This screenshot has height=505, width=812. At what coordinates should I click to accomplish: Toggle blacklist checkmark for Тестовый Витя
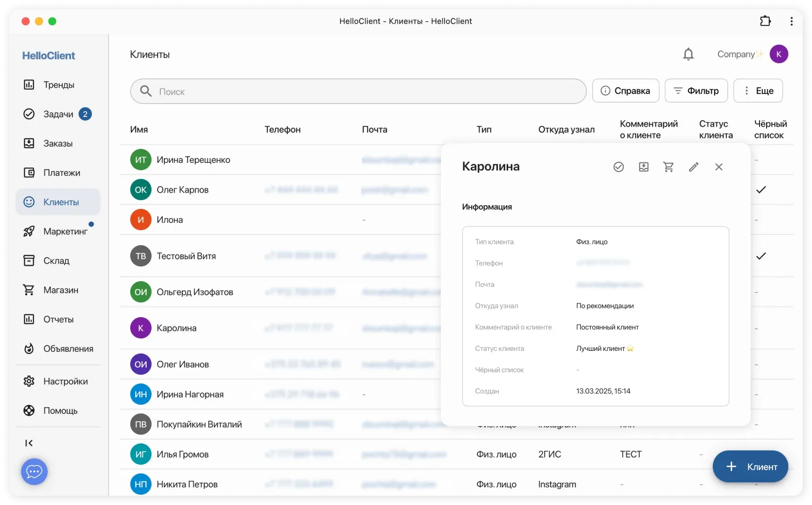coord(761,256)
